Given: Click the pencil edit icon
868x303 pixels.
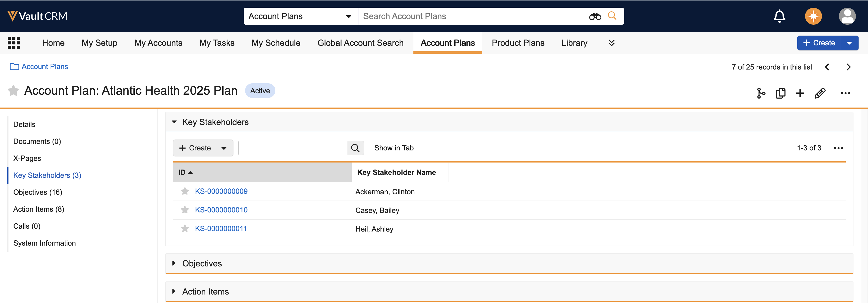Looking at the screenshot, I should pyautogui.click(x=820, y=93).
